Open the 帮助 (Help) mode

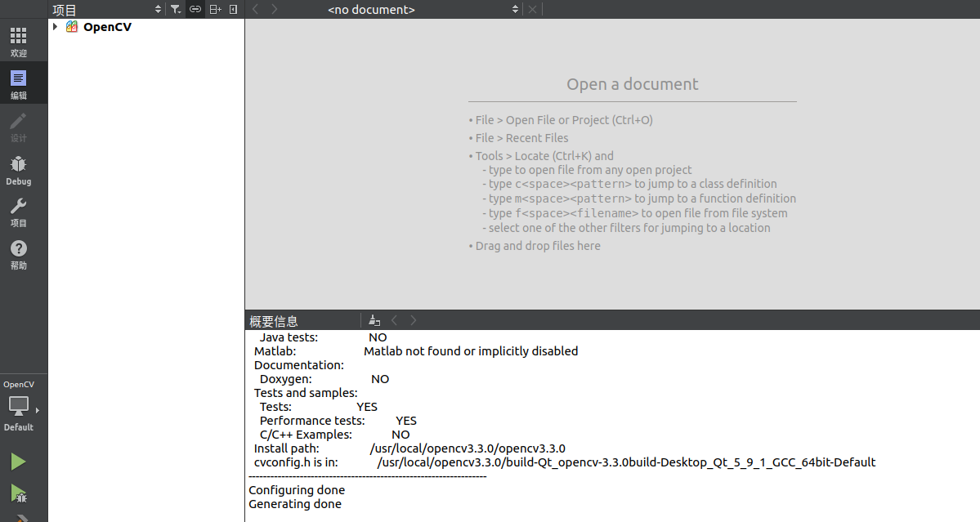tap(18, 253)
